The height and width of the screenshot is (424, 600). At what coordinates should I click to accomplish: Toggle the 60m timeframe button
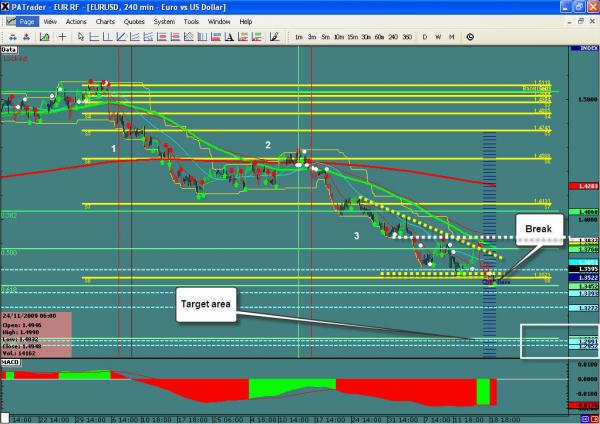379,37
